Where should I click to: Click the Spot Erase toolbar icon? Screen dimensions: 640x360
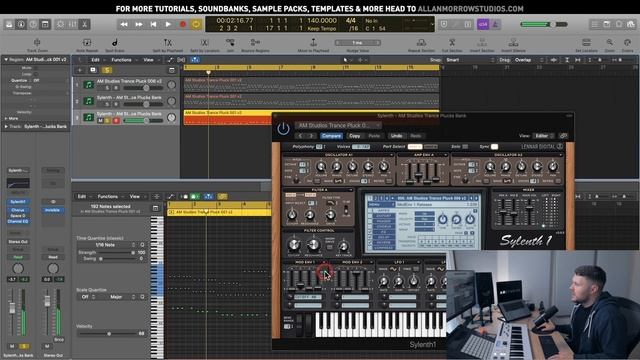pos(115,42)
